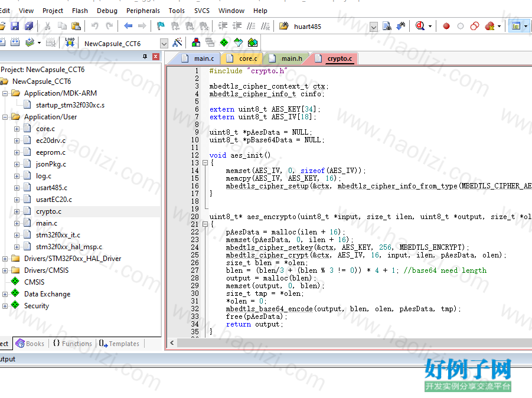The image size is (532, 398).
Task: Open File Extensions and Books icon
Action: (196, 43)
